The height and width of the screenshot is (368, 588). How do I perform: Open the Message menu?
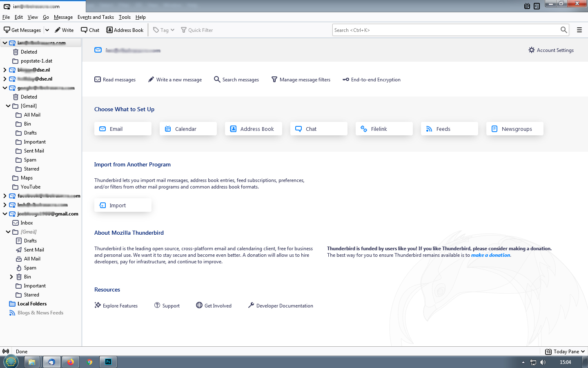pos(63,17)
